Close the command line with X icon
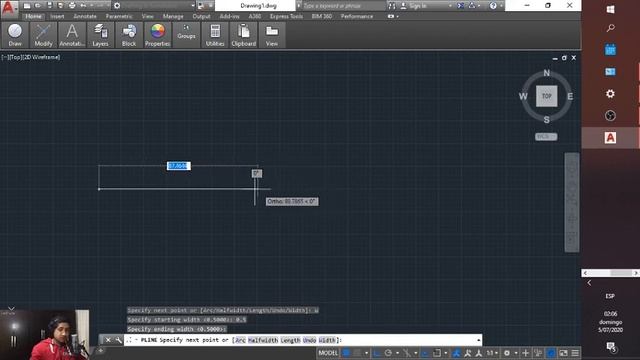The width and height of the screenshot is (640, 360). point(108,340)
